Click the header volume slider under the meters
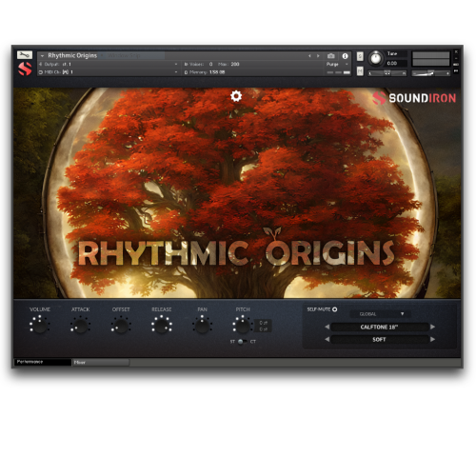 (x=430, y=73)
